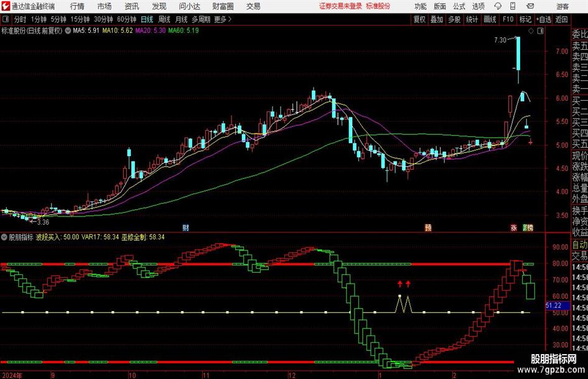
Task: Click the MA60: 5.19 value label
Action: pyautogui.click(x=184, y=30)
